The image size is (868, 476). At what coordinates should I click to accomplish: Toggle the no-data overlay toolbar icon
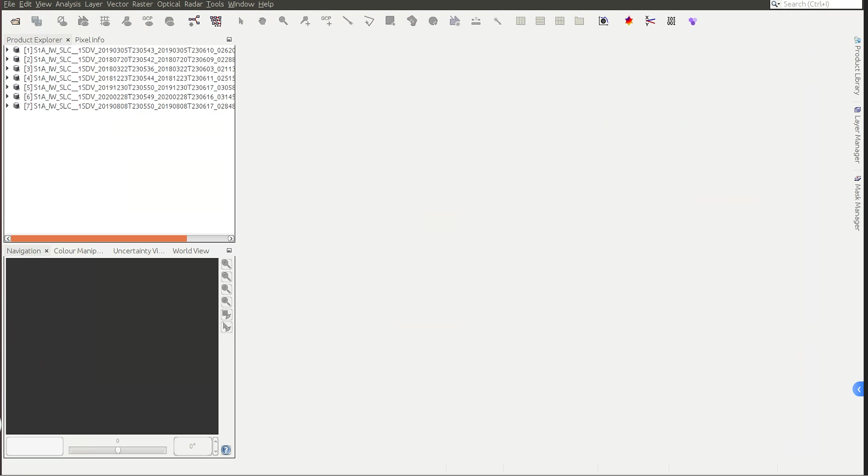click(62, 21)
